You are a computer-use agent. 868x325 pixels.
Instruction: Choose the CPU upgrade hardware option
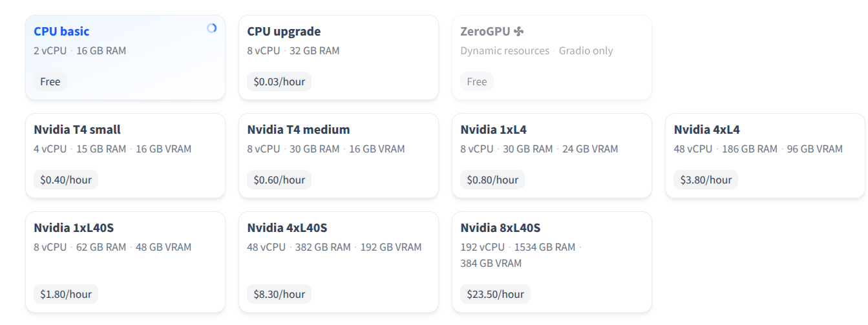339,58
